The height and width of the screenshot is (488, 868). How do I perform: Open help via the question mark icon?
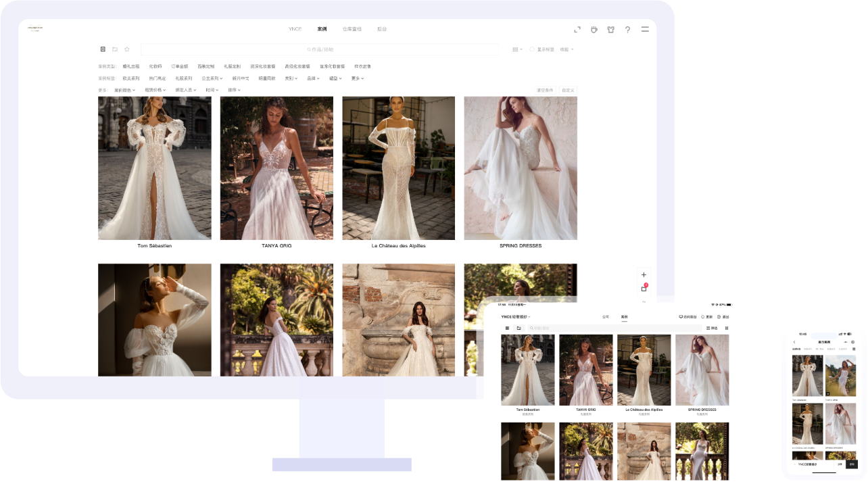click(x=628, y=30)
